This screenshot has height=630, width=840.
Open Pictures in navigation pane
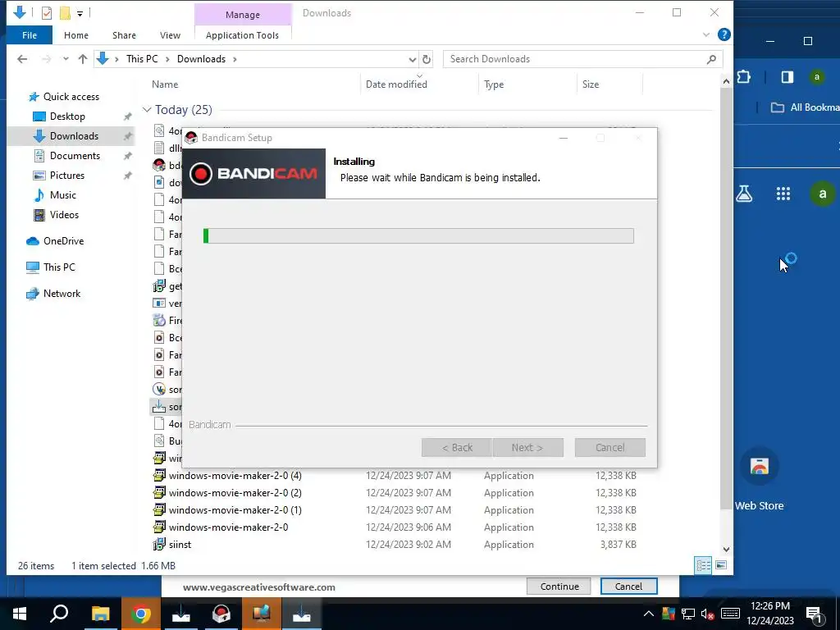pyautogui.click(x=66, y=176)
